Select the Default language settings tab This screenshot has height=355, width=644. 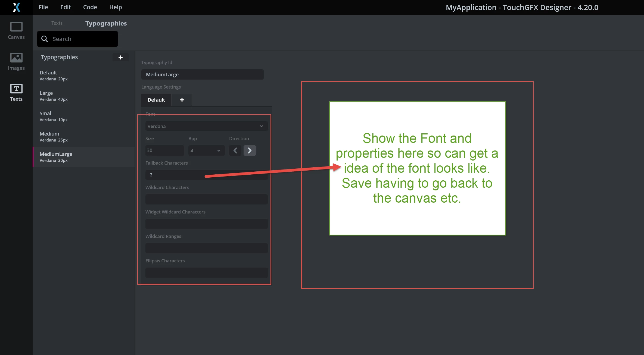pyautogui.click(x=156, y=100)
